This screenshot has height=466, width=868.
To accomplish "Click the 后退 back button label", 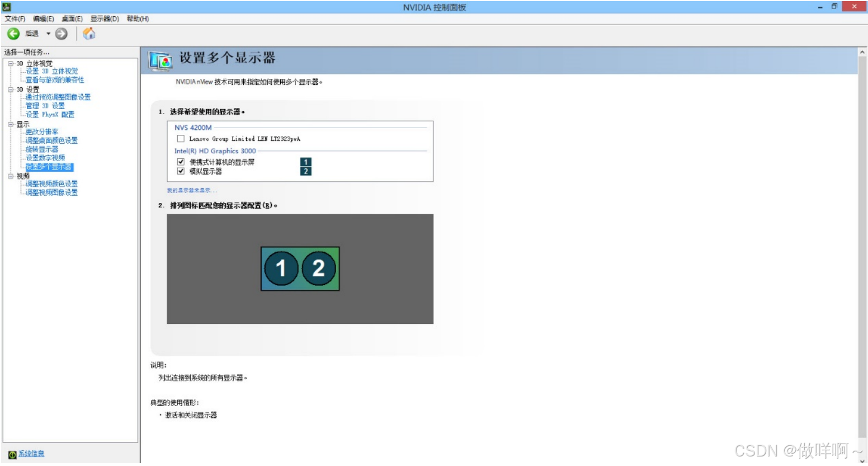I will 32,34.
